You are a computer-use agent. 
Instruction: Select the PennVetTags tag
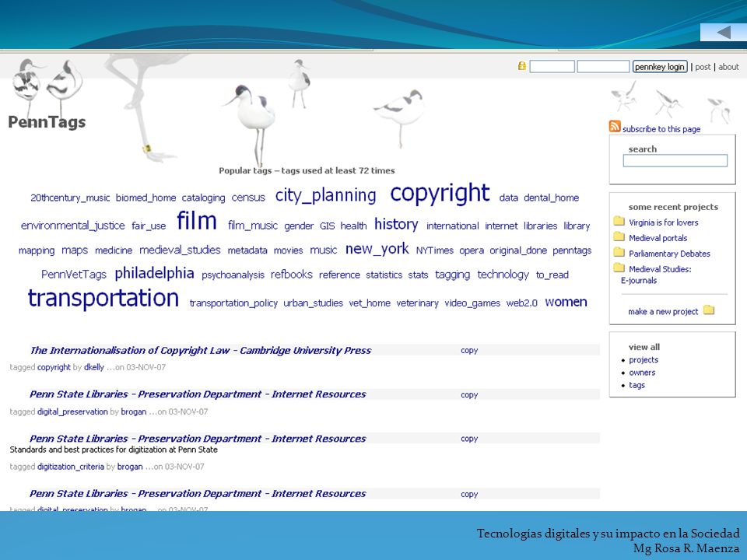tap(74, 275)
